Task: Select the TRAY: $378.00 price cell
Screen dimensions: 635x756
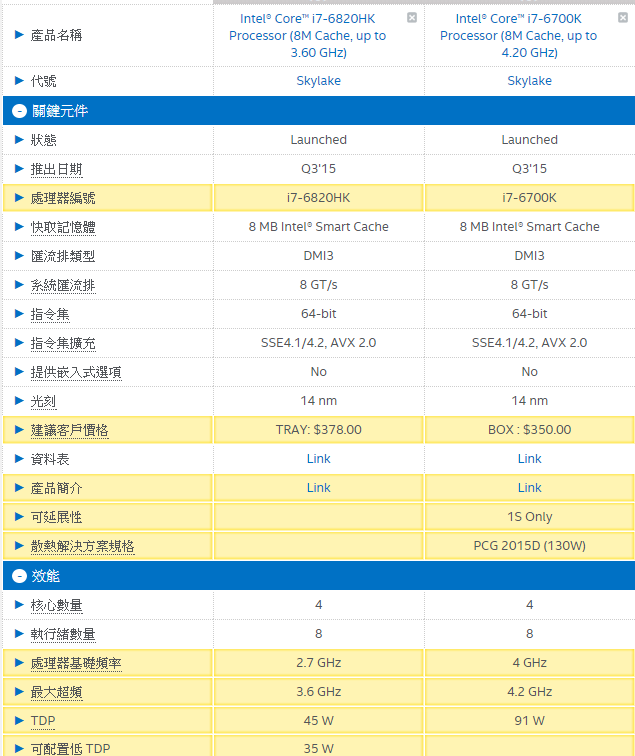Action: click(319, 430)
